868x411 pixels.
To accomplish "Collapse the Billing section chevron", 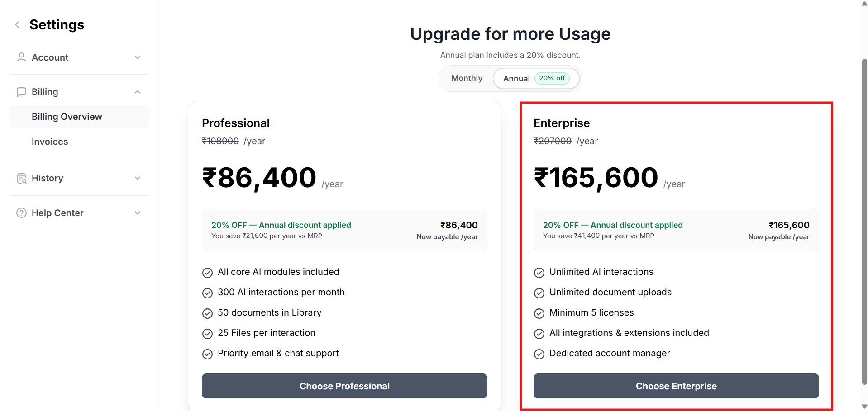I will (x=138, y=92).
